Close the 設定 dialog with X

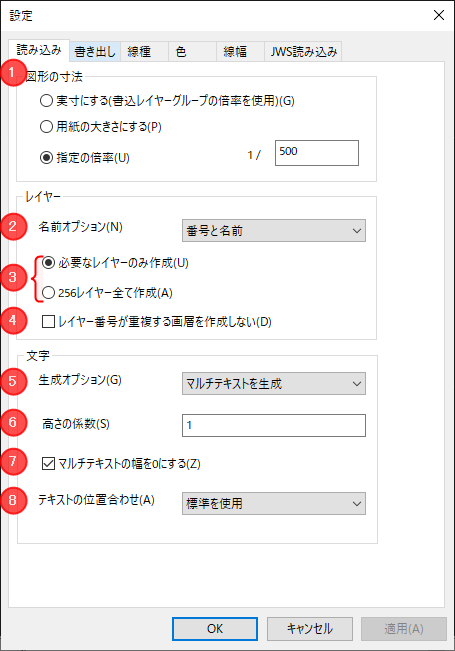click(x=439, y=15)
